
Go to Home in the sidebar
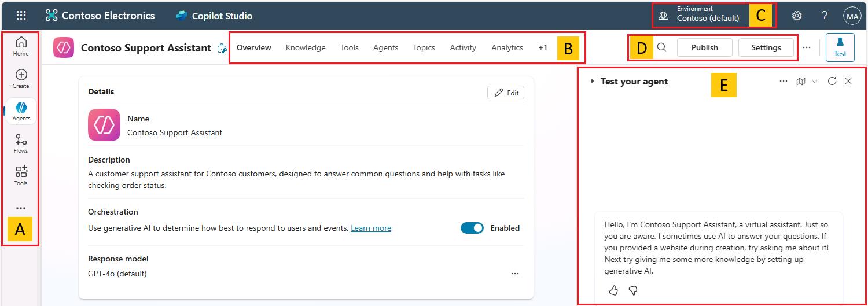pos(21,46)
